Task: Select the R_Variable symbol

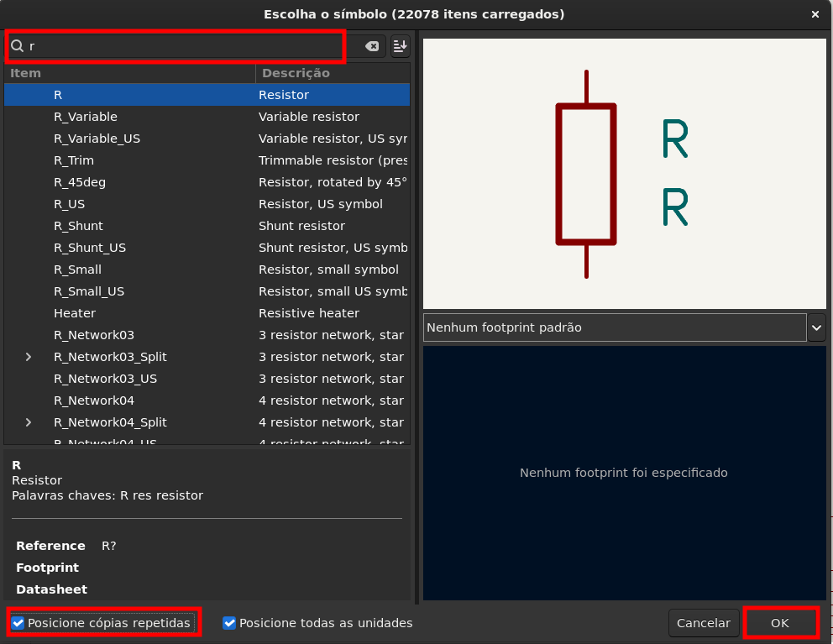Action: tap(86, 117)
